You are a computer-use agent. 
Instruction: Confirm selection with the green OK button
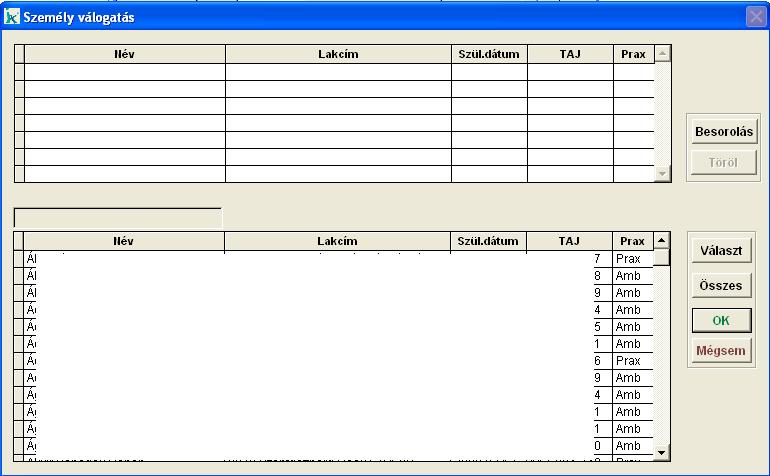click(x=722, y=320)
